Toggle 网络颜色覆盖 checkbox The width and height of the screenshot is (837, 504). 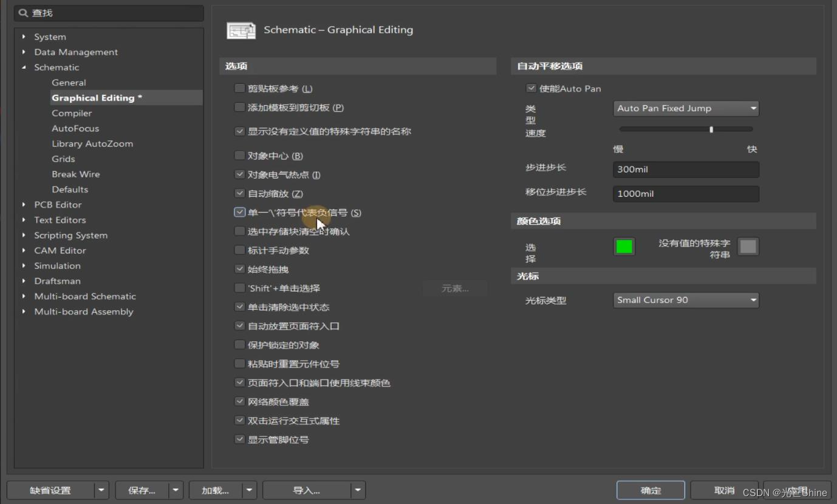click(239, 401)
